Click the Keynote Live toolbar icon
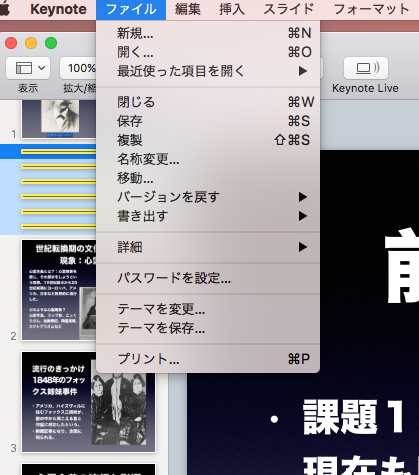The width and height of the screenshot is (419, 475). (366, 68)
